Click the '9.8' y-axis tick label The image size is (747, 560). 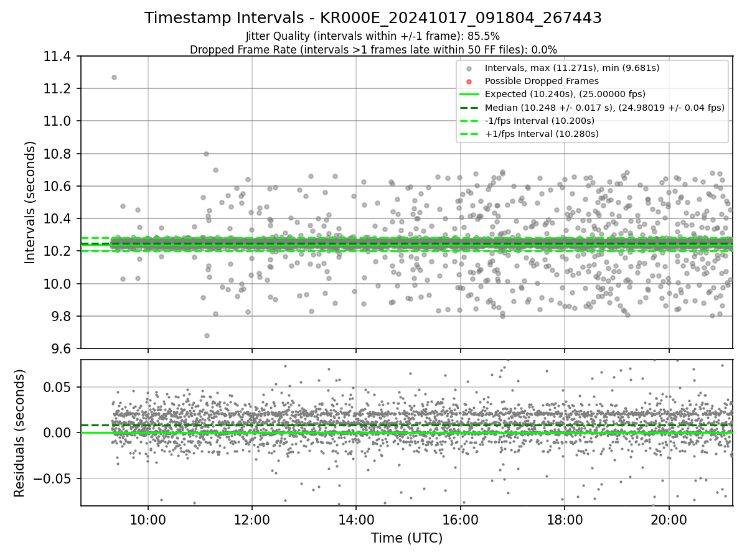point(62,316)
